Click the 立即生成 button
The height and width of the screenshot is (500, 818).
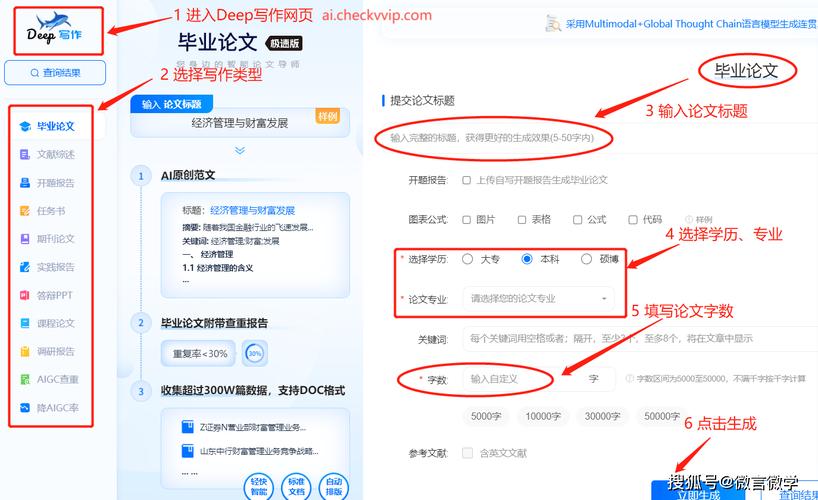(x=699, y=491)
